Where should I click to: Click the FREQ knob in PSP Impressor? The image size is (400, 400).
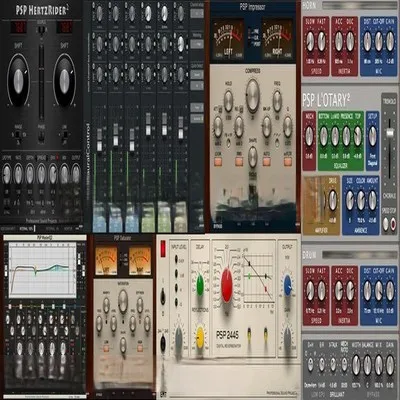(x=277, y=101)
